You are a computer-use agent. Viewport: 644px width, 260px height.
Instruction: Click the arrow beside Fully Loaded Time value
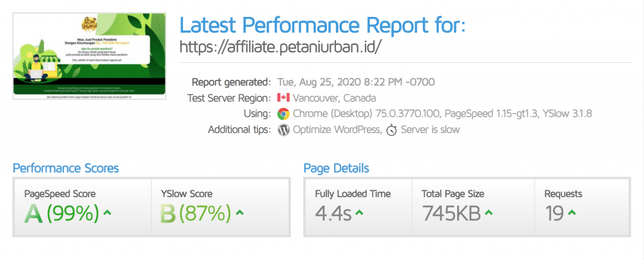(x=359, y=212)
